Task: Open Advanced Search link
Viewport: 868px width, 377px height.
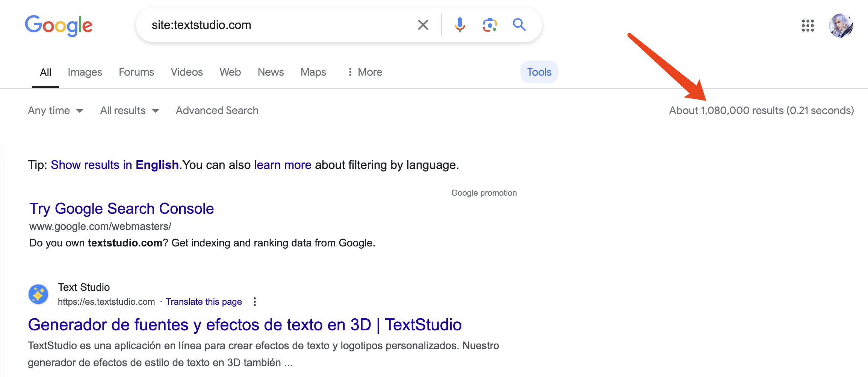Action: pos(217,111)
